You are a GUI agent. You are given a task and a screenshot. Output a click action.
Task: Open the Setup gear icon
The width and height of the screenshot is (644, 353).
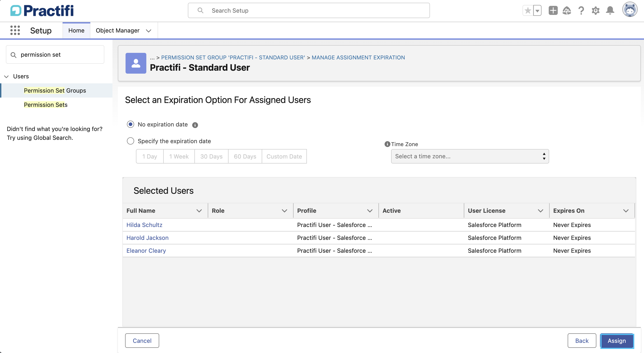pyautogui.click(x=596, y=10)
